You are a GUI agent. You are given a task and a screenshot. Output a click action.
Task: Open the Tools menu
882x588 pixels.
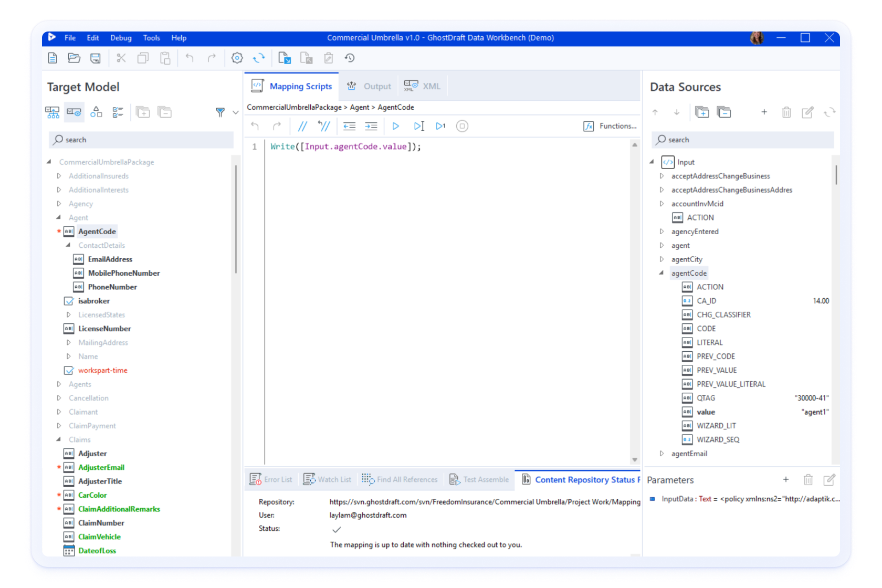(151, 38)
